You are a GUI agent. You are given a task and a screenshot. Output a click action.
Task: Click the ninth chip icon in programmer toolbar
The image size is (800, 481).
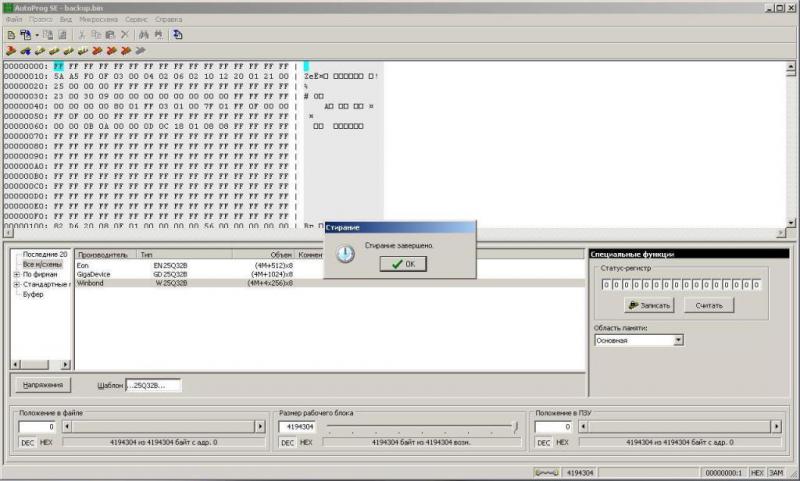(x=126, y=50)
